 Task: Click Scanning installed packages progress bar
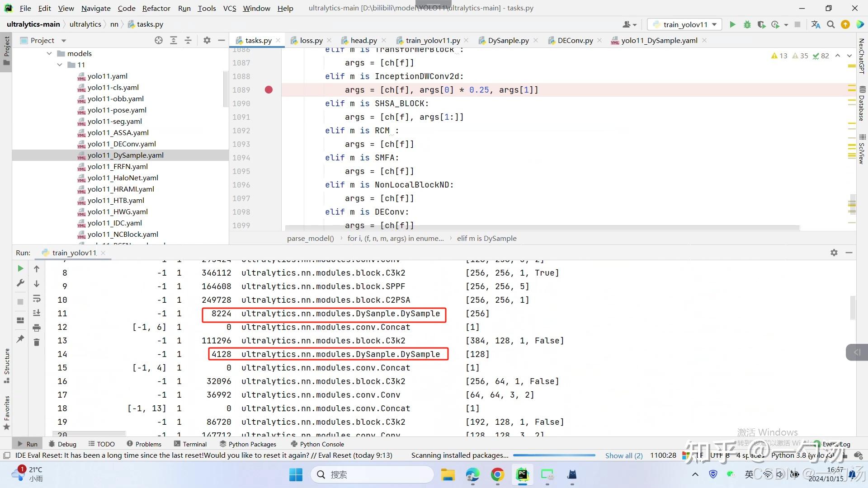pos(554,455)
